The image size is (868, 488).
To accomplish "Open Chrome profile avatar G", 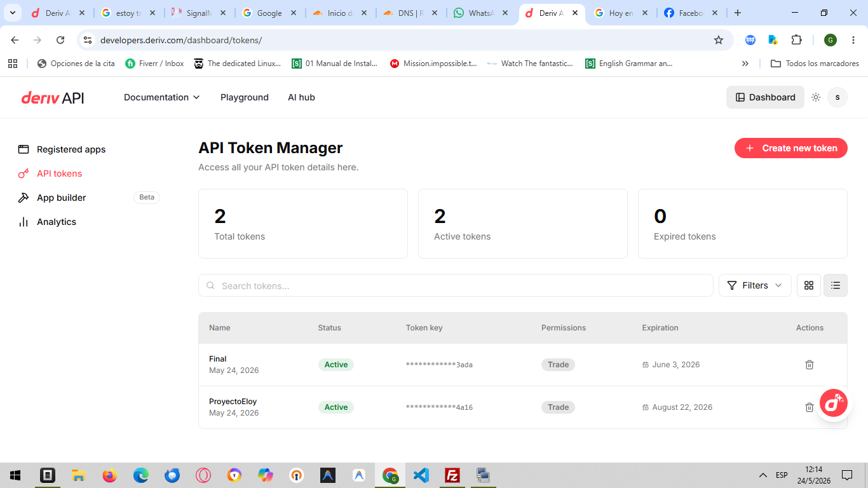I will click(x=831, y=40).
